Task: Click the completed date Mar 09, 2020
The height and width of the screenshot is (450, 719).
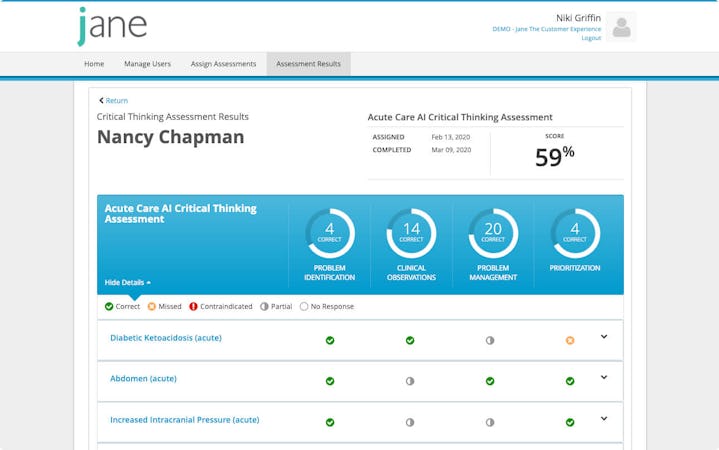Action: tap(451, 150)
